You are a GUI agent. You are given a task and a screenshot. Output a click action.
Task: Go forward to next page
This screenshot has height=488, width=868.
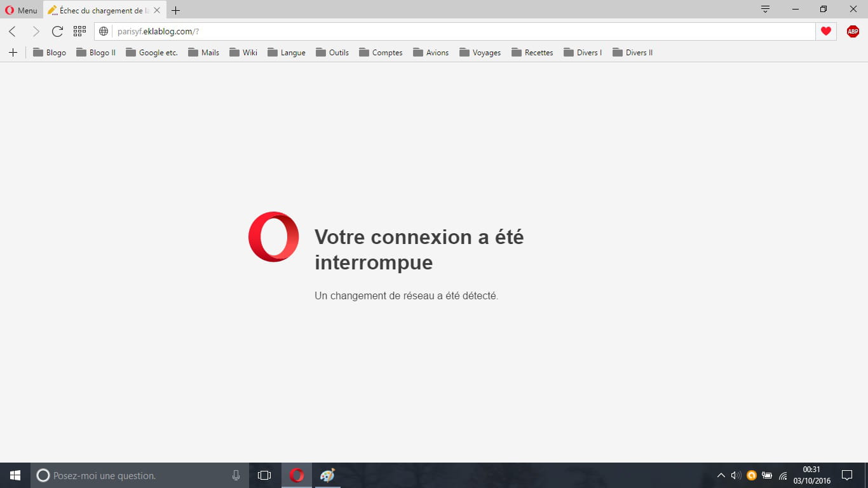pos(36,31)
